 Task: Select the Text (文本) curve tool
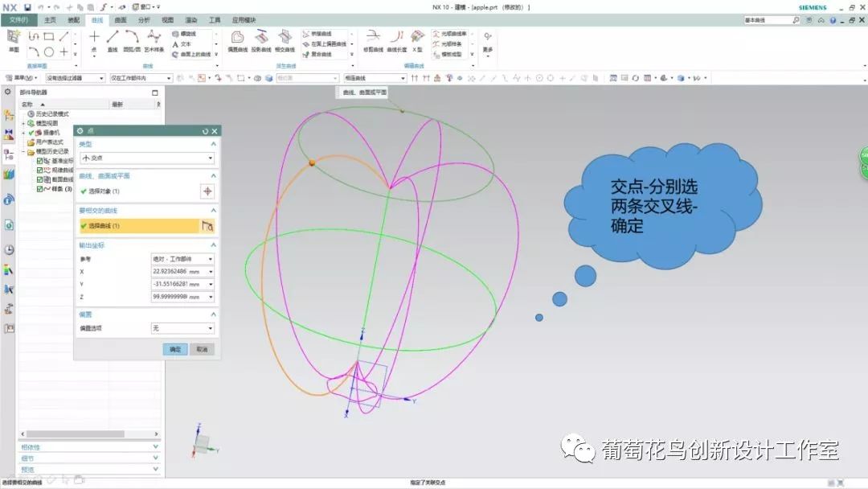click(182, 43)
